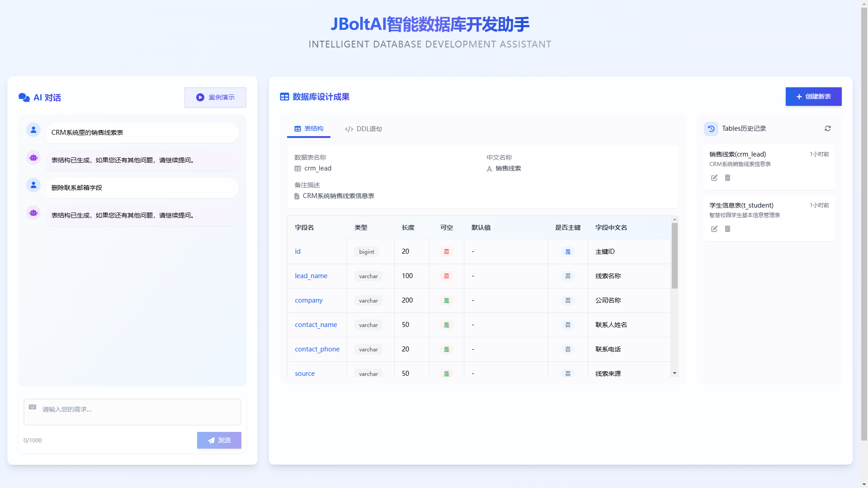The image size is (868, 488).
Task: Click the id field name
Action: click(x=297, y=251)
